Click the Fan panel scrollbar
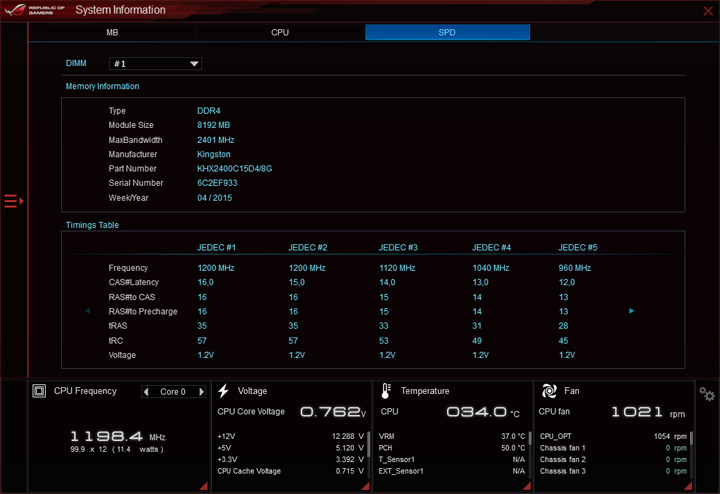This screenshot has width=720, height=494. [691, 438]
